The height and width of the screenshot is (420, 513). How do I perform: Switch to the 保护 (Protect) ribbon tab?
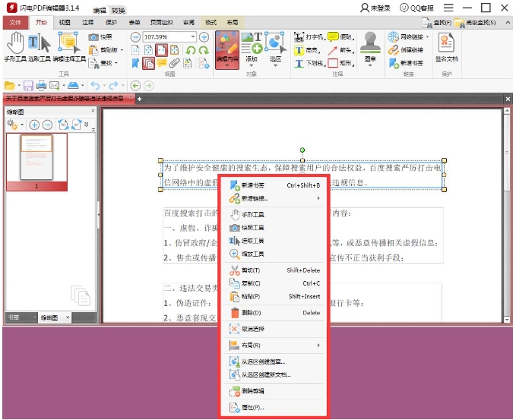pyautogui.click(x=111, y=23)
